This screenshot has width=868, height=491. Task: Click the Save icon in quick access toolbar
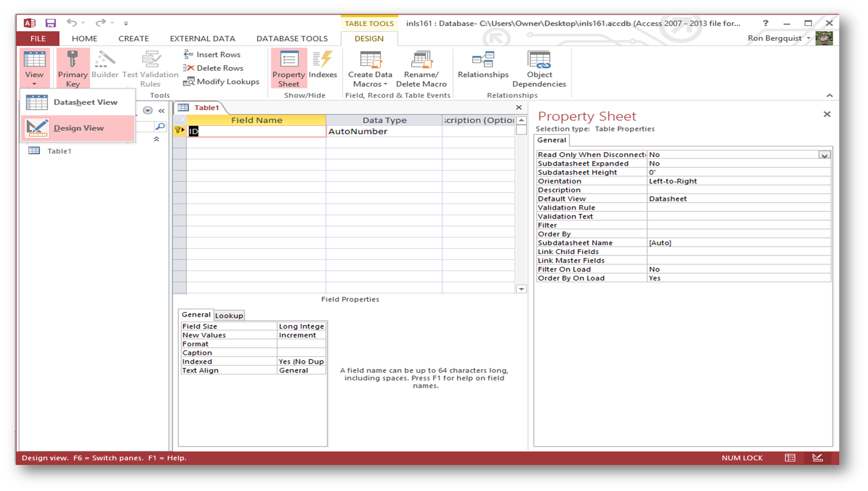tap(50, 23)
